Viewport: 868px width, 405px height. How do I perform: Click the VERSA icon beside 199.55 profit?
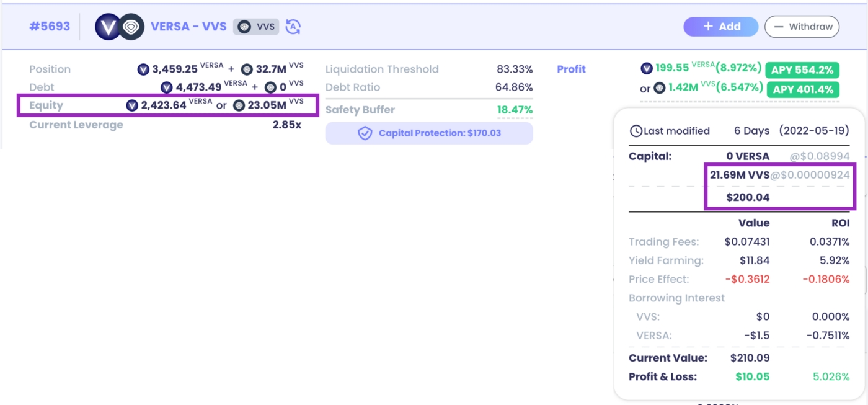click(x=647, y=69)
